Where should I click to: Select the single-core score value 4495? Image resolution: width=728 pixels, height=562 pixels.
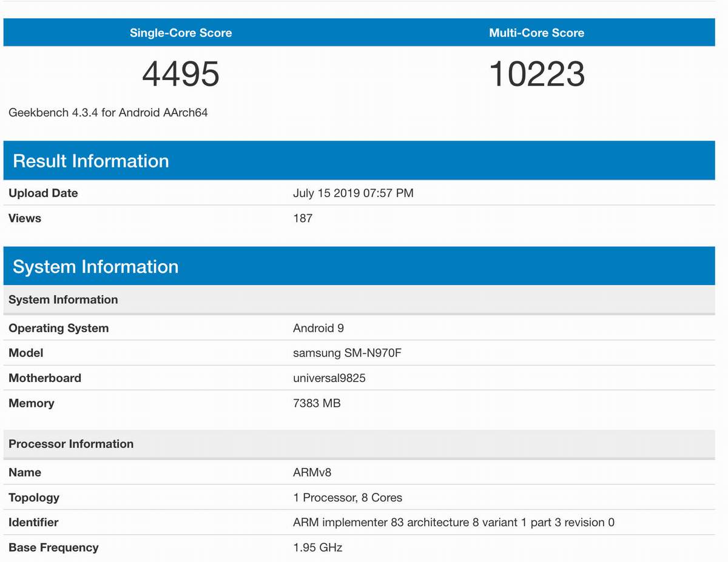[181, 74]
